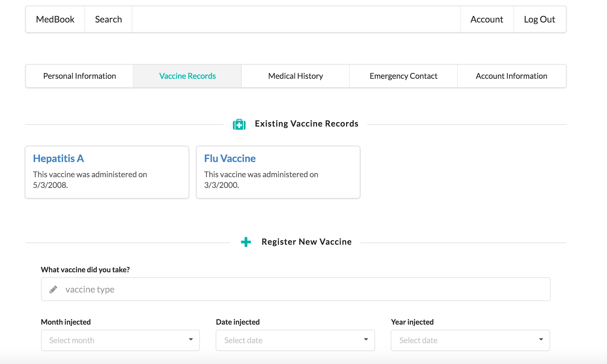607x364 pixels.
Task: Click the Date injected dropdown arrow
Action: point(366,340)
